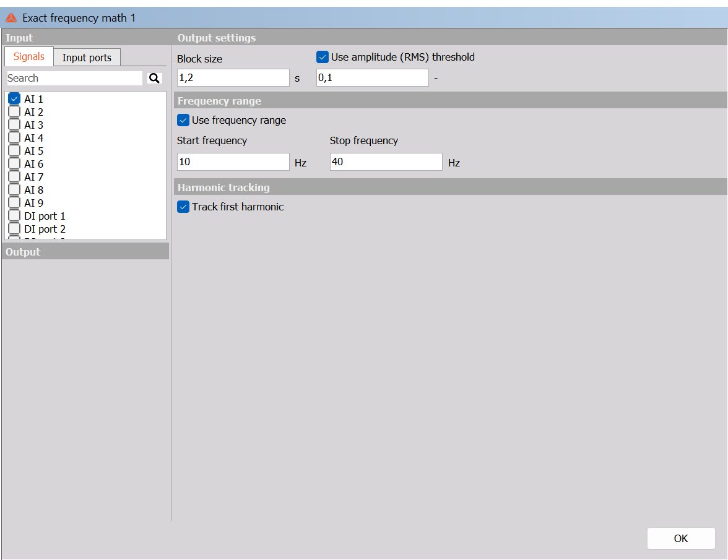Click the window title 'Exact frequency math 1'
The width and height of the screenshot is (728, 560).
pyautogui.click(x=79, y=18)
